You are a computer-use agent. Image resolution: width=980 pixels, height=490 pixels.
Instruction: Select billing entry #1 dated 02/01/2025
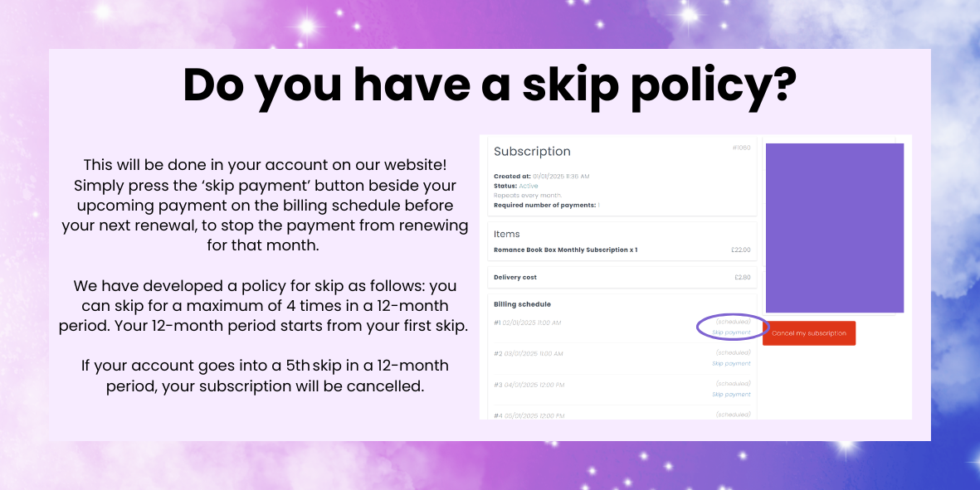click(528, 323)
